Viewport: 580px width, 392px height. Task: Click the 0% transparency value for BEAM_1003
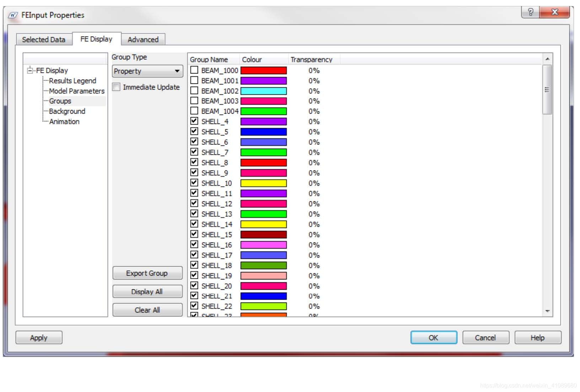coord(314,101)
